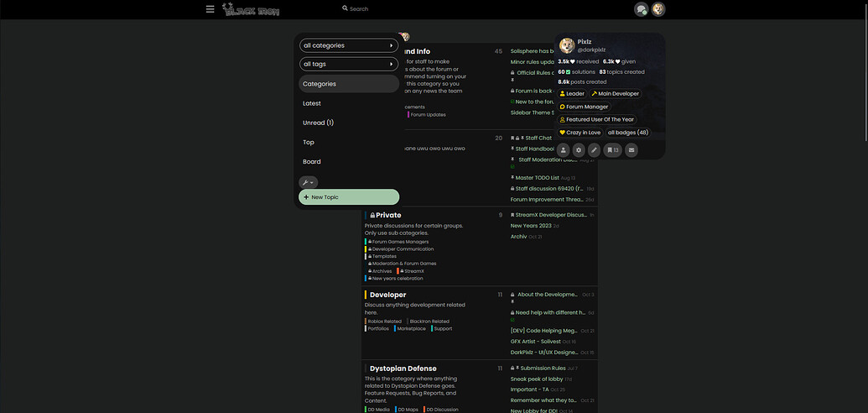
Task: Click the user avatar in top header
Action: [658, 9]
